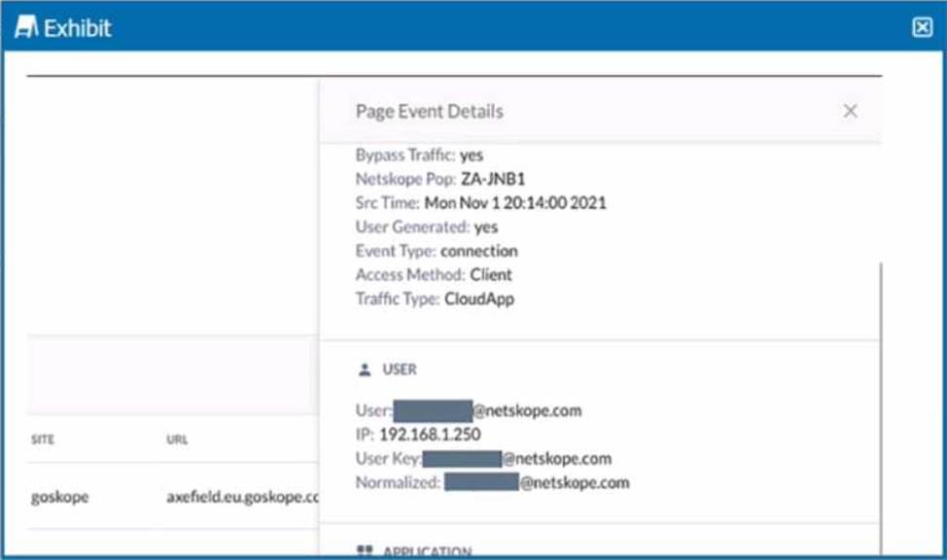Click Access Method value Client

pos(490,275)
